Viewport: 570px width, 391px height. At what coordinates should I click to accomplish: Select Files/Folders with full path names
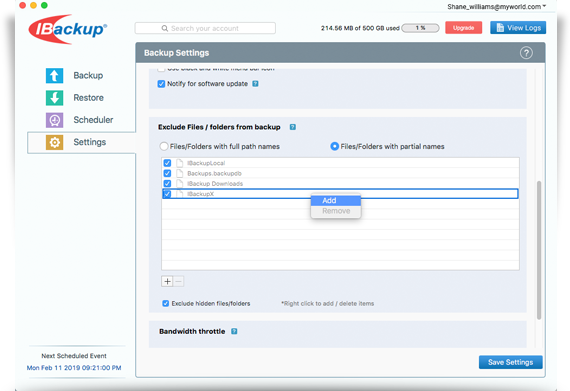(164, 146)
